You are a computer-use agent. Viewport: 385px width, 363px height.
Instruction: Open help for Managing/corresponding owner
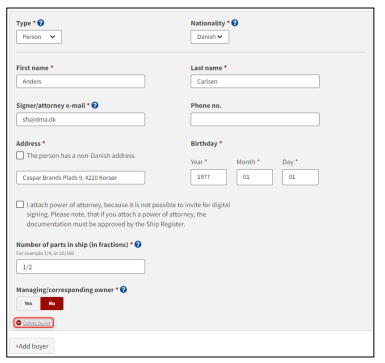point(123,290)
